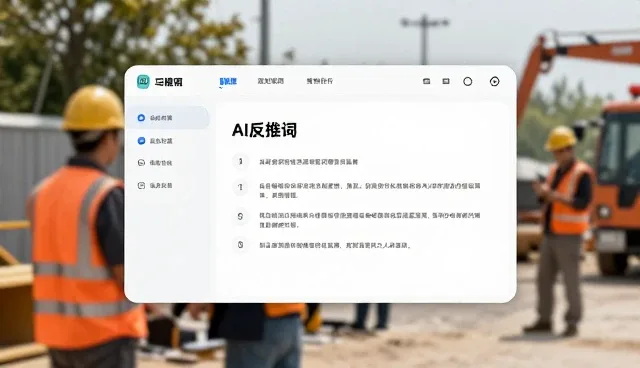This screenshot has height=368, width=640.
Task: Switch to the last header tab
Action: (320, 81)
